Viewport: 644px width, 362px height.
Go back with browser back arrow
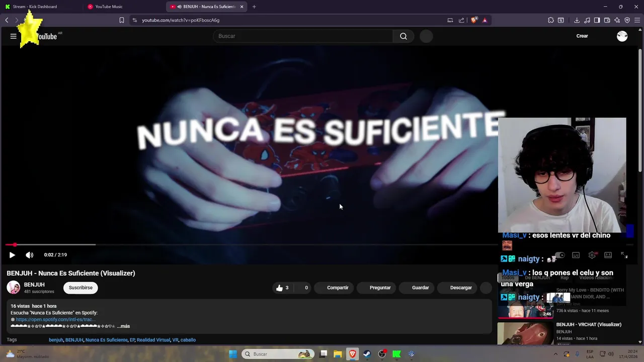coord(7,20)
